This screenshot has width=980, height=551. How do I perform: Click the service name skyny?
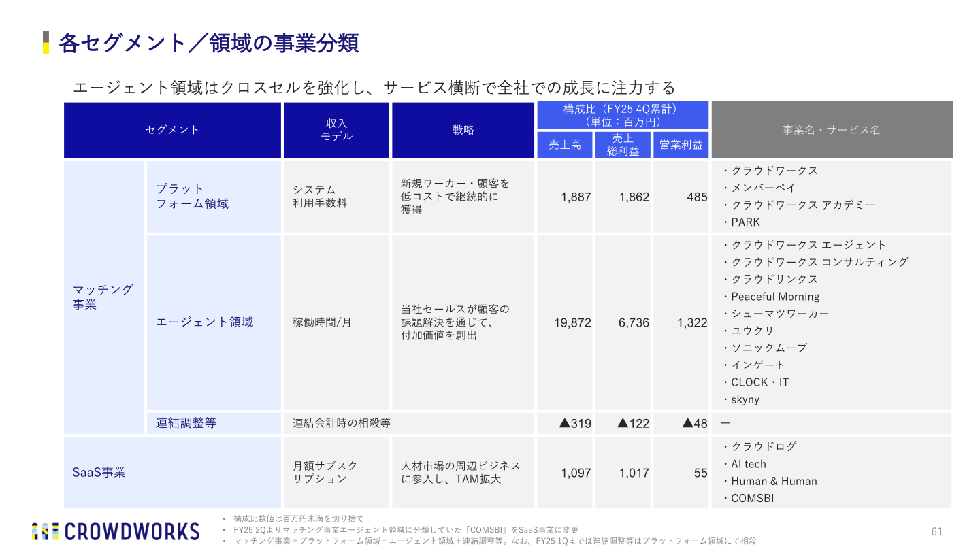coord(745,399)
